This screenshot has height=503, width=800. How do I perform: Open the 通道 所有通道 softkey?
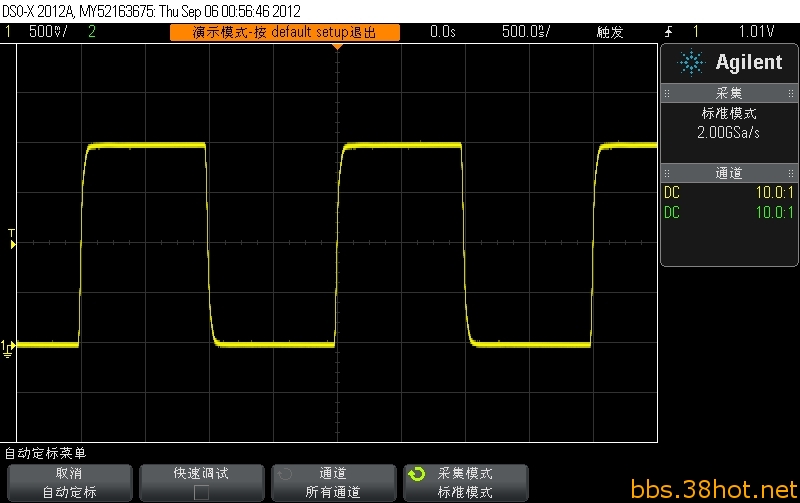[x=334, y=483]
